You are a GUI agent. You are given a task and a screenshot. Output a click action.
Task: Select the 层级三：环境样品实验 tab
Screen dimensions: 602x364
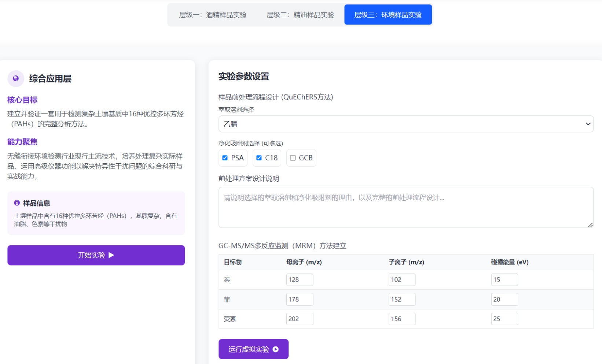tap(388, 15)
